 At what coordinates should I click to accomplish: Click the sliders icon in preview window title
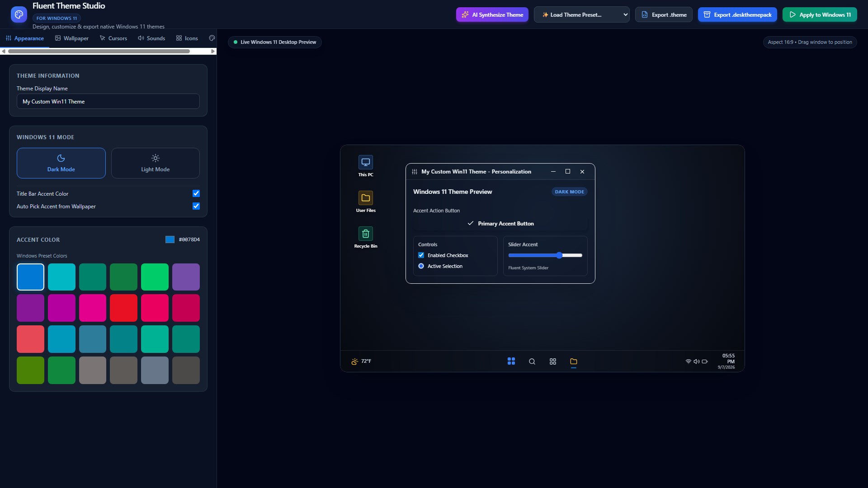pyautogui.click(x=415, y=172)
